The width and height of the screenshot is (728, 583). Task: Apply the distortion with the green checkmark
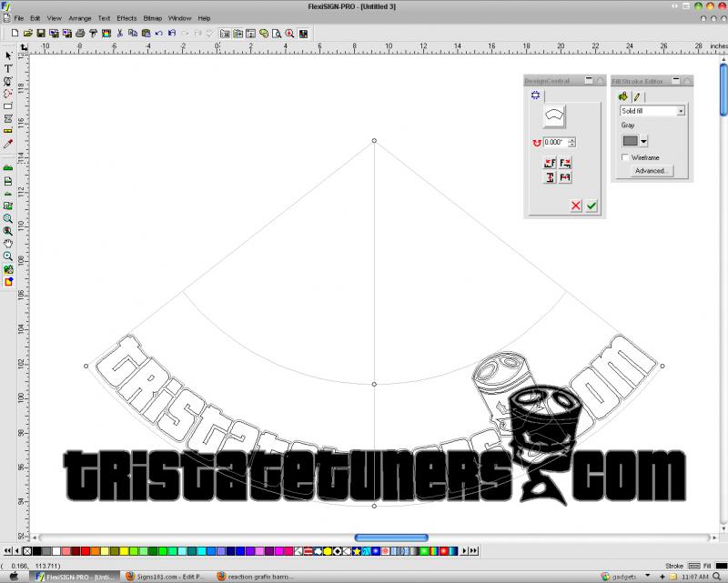[591, 206]
